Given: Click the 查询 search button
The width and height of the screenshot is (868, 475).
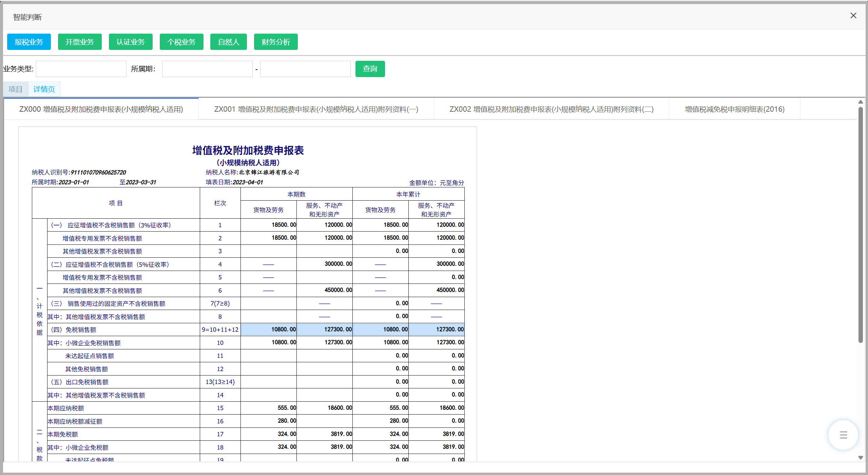Looking at the screenshot, I should [370, 69].
